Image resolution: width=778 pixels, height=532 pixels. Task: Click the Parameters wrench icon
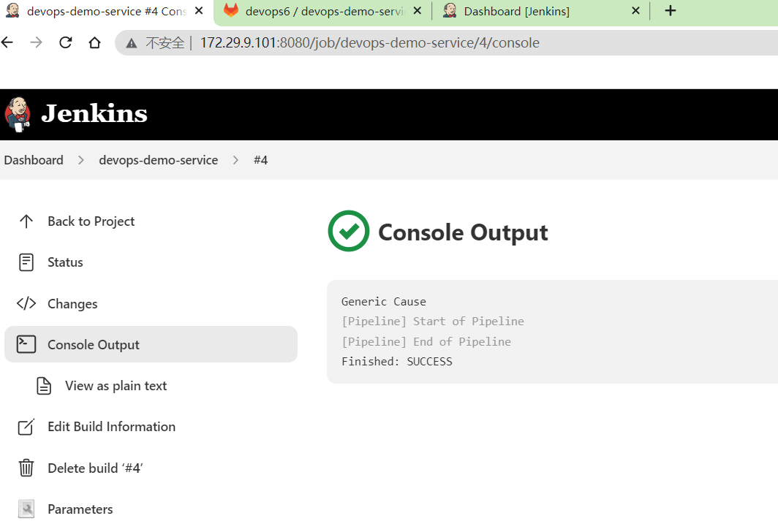tap(26, 509)
